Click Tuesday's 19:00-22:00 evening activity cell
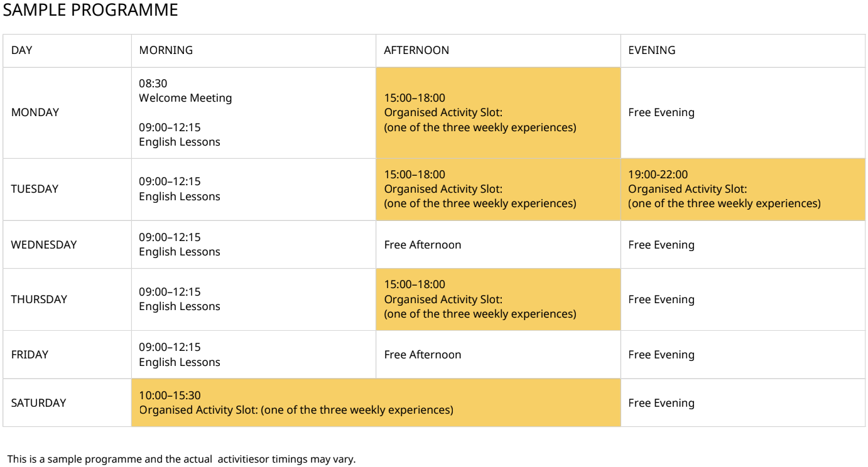The width and height of the screenshot is (868, 467). 743,190
